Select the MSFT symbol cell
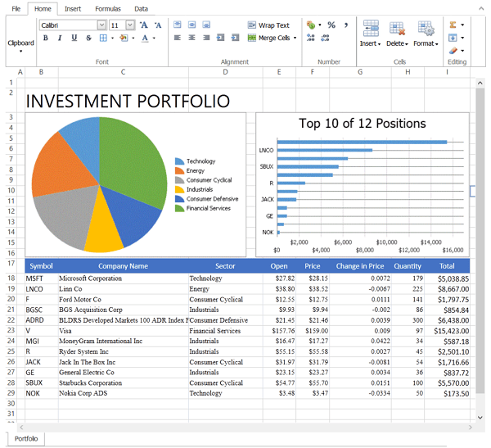This screenshot has height=448, width=491. [42, 278]
